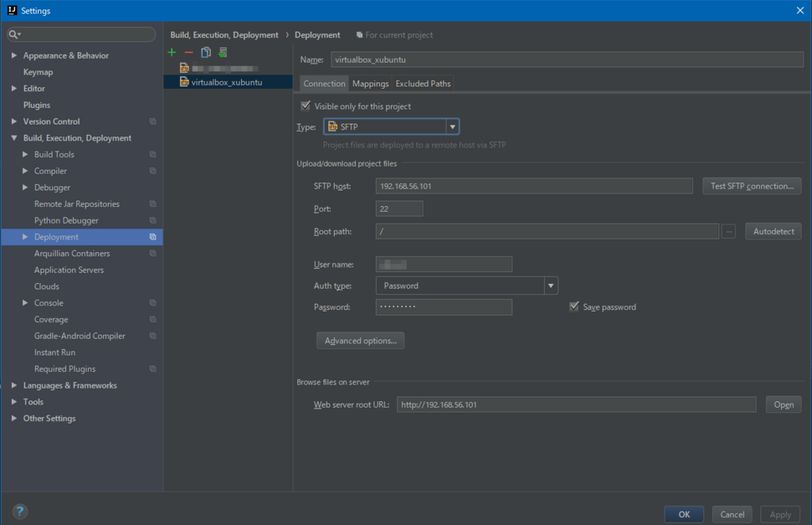This screenshot has height=525, width=812.
Task: Click the settings search box
Action: click(x=82, y=34)
